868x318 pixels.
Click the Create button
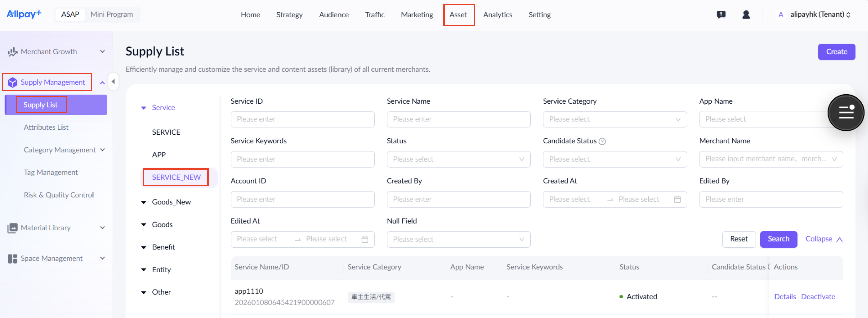836,52
